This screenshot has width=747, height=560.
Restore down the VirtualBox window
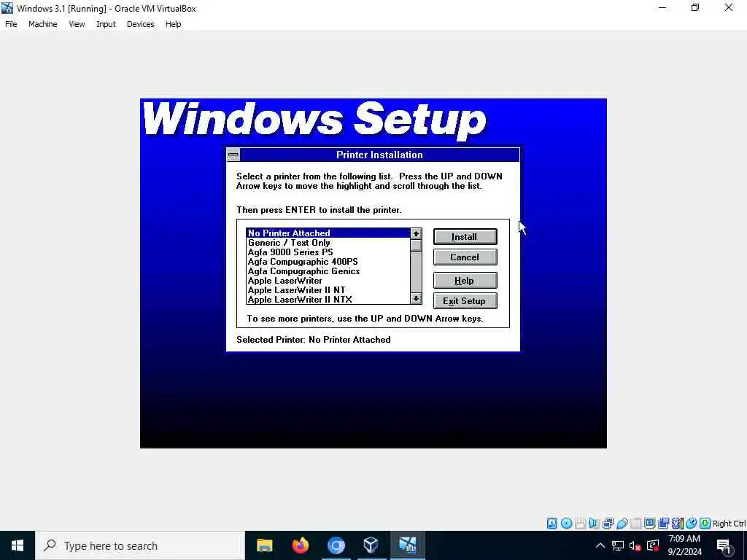pyautogui.click(x=695, y=7)
